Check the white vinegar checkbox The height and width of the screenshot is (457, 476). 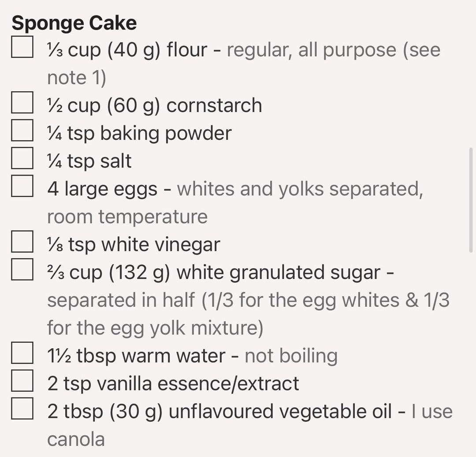pos(22,241)
